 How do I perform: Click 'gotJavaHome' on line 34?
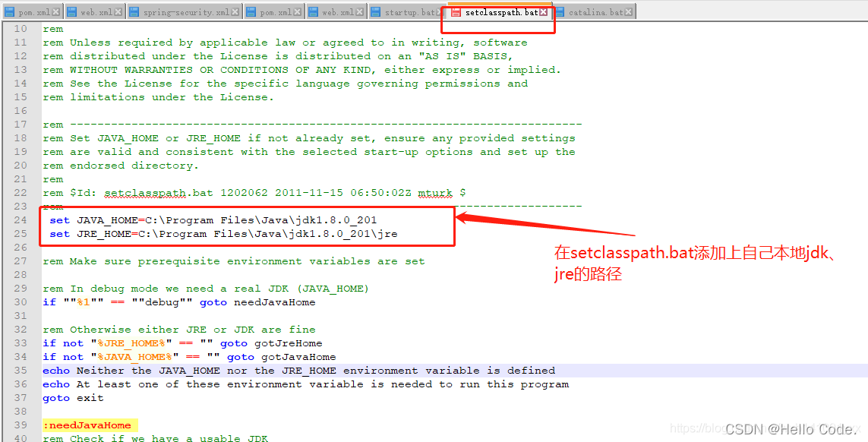[298, 357]
